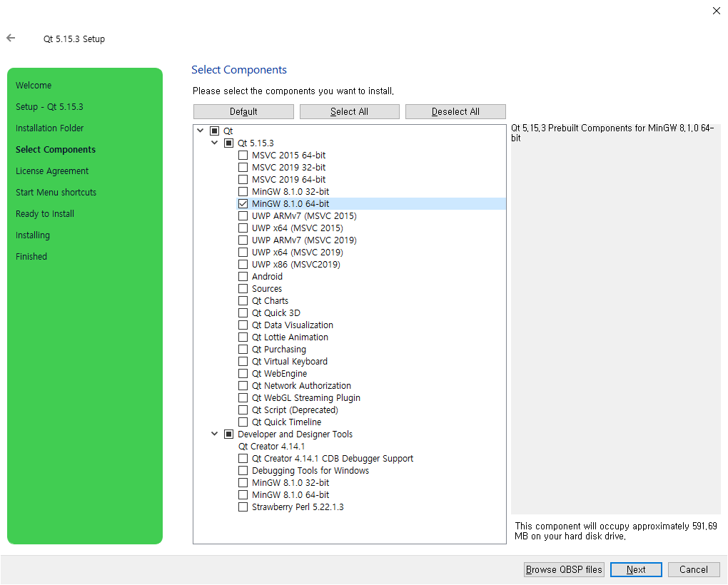Enable Qt Quick 3D checkbox
728x585 pixels.
(243, 312)
